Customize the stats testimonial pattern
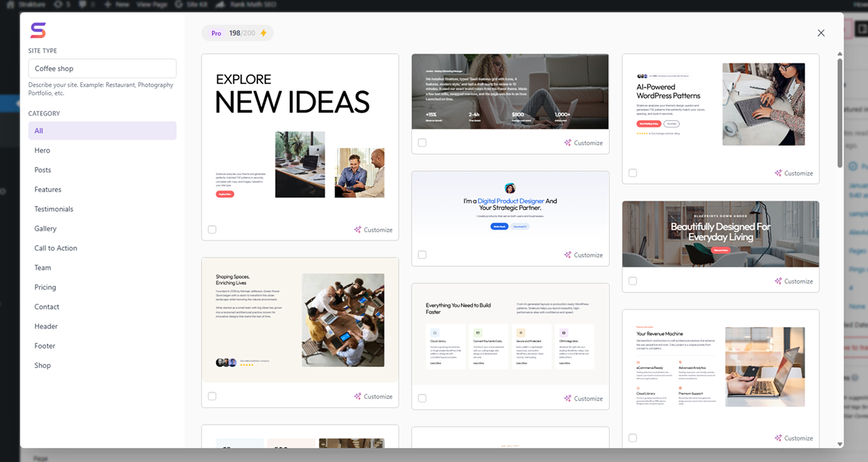The width and height of the screenshot is (868, 462). pyautogui.click(x=583, y=143)
